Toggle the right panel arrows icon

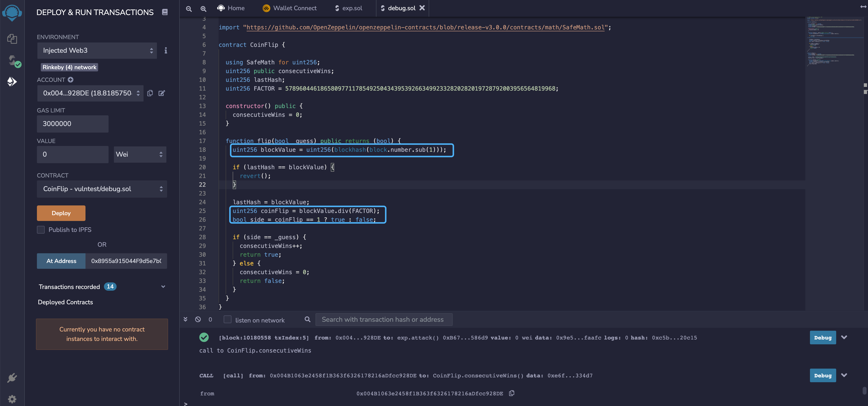[x=863, y=6]
